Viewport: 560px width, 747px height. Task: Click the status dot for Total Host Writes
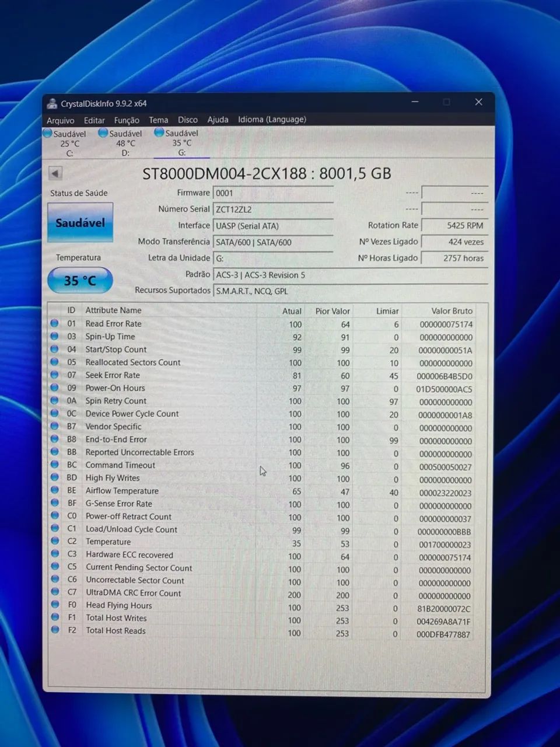(x=55, y=617)
